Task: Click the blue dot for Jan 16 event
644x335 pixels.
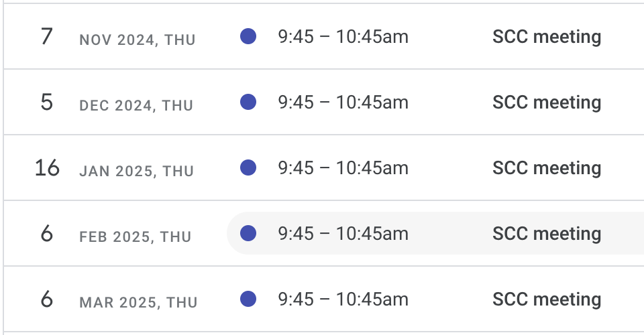Action: (248, 167)
